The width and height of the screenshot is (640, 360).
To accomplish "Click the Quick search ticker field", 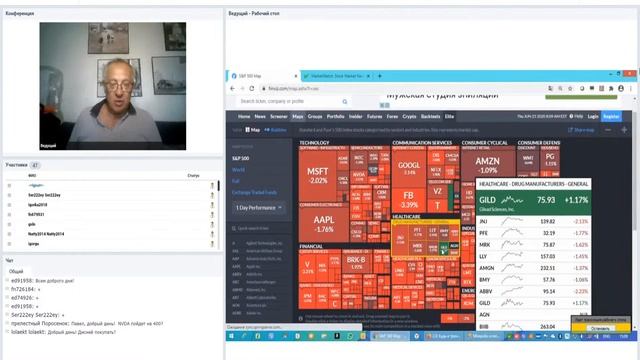I will point(259,228).
